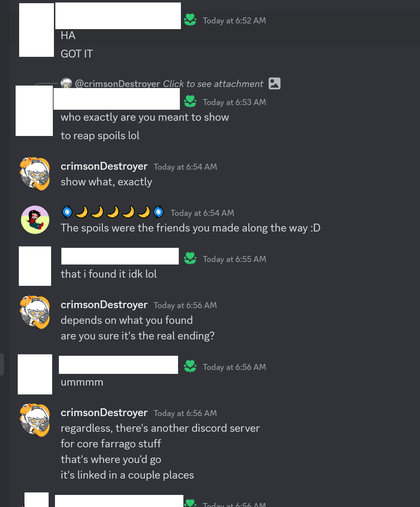Click the crimsonDestroyer username above 'regardless, there's another discord server'
The image size is (420, 507).
click(104, 413)
